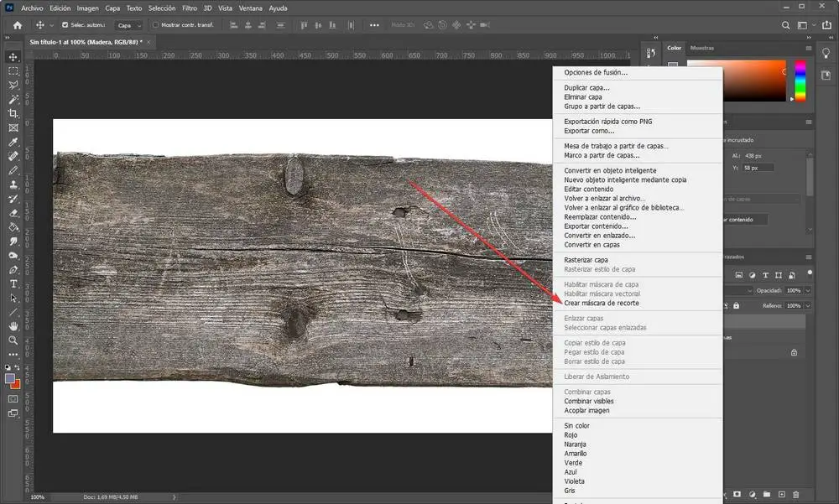Select the Crop tool
The image size is (839, 504).
[13, 113]
